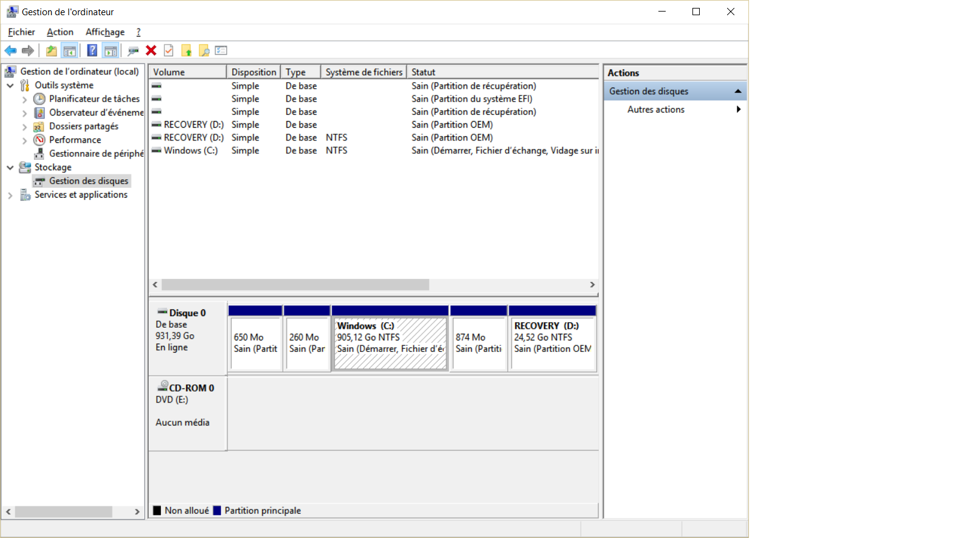Click the blue Partition principale legend swatch

[217, 511]
